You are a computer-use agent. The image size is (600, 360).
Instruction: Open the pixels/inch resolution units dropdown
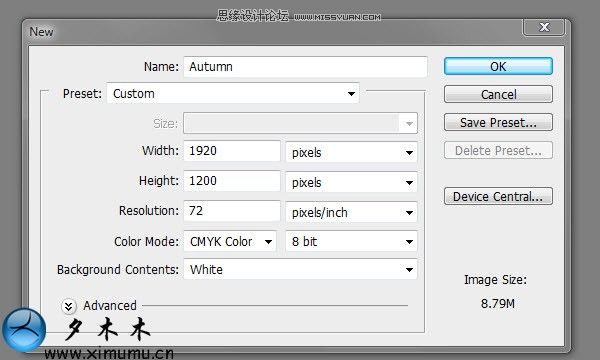pos(351,212)
